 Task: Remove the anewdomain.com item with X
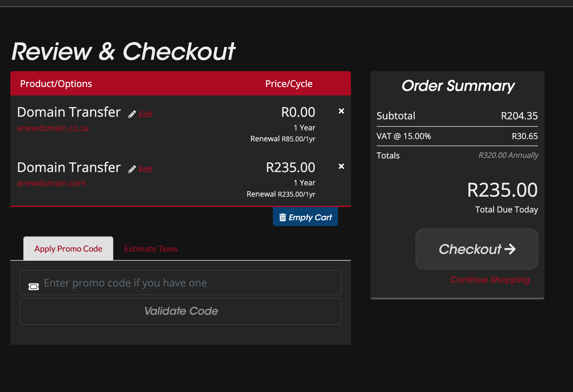[341, 166]
